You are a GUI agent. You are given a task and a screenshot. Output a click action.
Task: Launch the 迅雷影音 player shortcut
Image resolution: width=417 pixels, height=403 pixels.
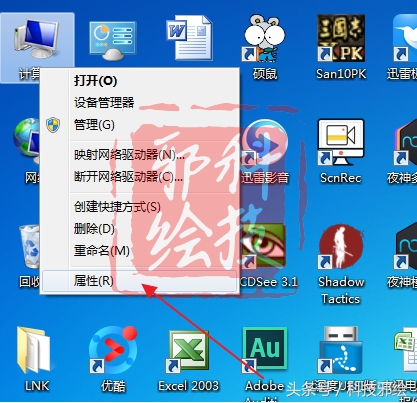coord(265,143)
